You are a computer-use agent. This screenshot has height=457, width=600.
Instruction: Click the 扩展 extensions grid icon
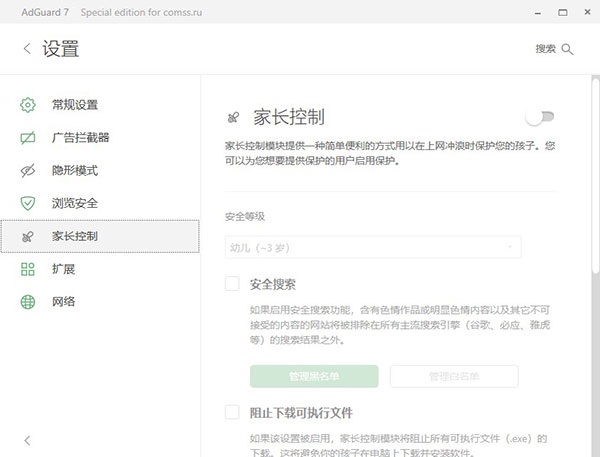click(x=28, y=269)
